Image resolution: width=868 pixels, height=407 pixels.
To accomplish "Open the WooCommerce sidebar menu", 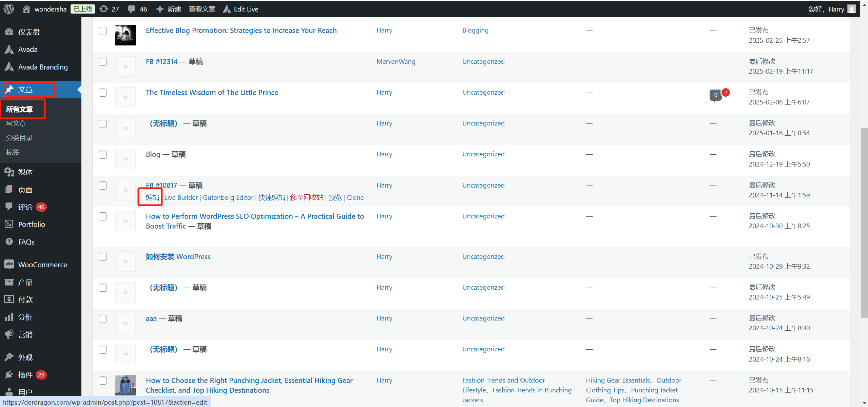I will point(42,265).
